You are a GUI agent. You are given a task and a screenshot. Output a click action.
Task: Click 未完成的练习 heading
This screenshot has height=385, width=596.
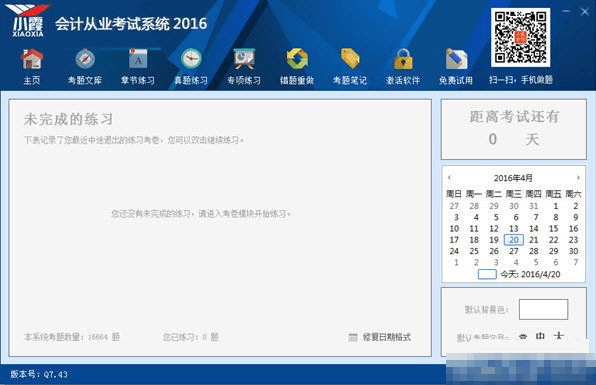69,119
